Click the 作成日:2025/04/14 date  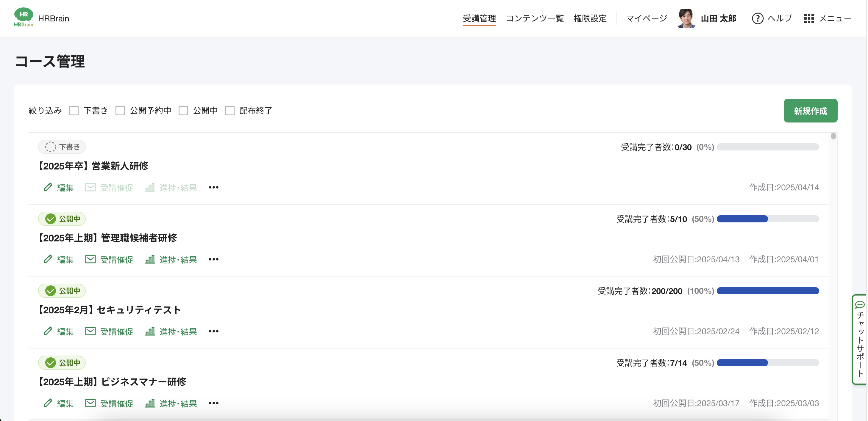click(x=784, y=187)
